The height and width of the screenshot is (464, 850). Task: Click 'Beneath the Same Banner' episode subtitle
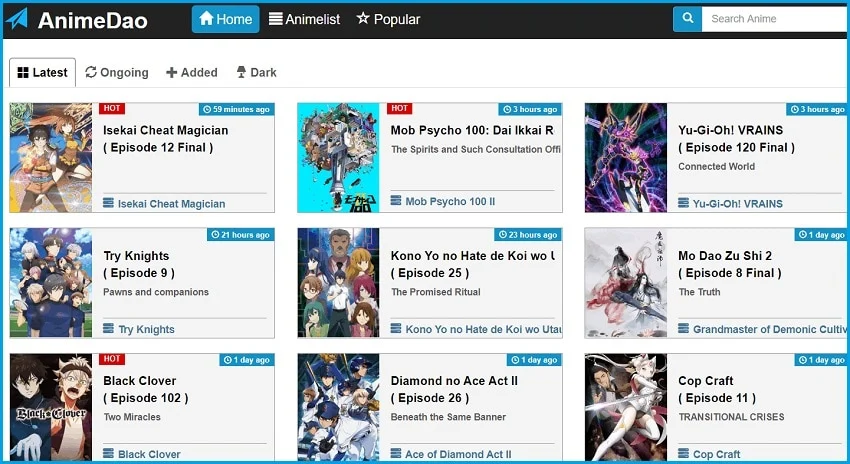pyautogui.click(x=448, y=417)
